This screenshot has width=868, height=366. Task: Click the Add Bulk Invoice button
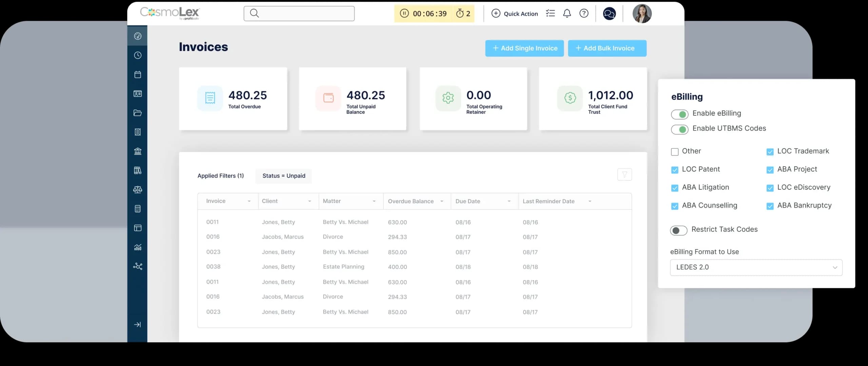(607, 48)
